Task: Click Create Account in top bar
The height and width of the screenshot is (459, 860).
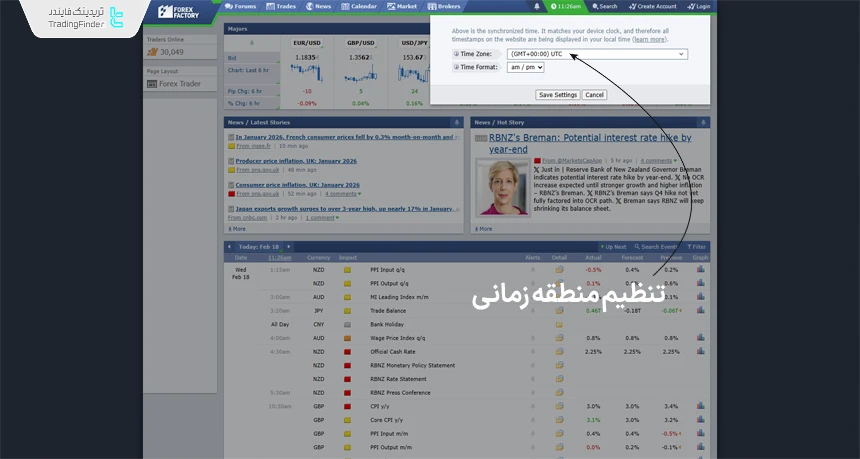Action: [653, 7]
